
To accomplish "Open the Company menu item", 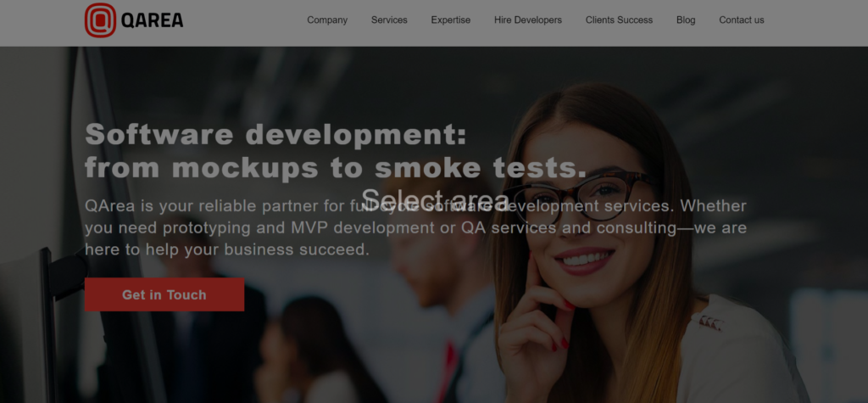I will pos(327,20).
